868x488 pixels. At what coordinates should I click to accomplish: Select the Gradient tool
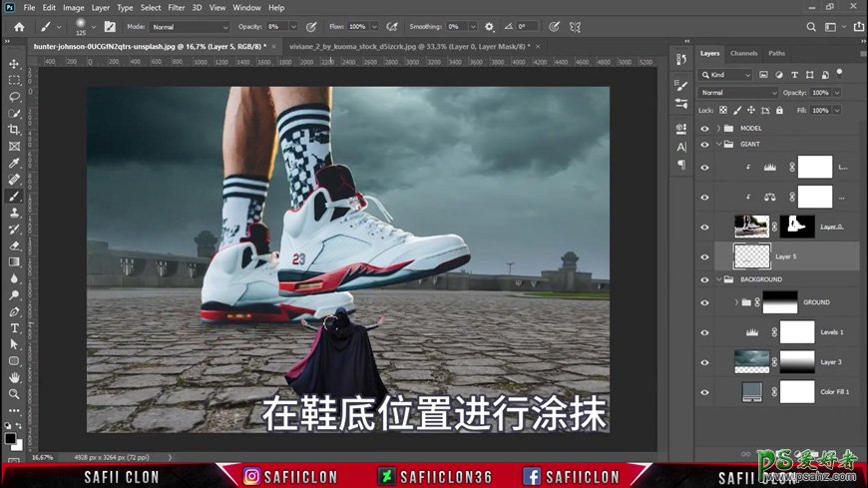pos(14,262)
